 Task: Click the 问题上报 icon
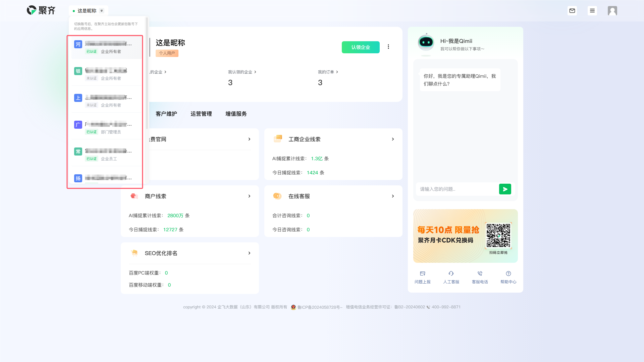423,274
